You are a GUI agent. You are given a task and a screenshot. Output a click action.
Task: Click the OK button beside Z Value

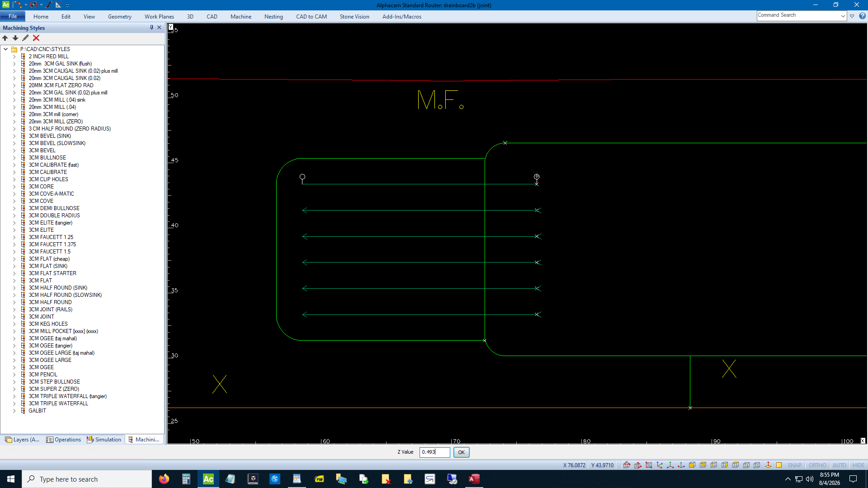pos(461,452)
